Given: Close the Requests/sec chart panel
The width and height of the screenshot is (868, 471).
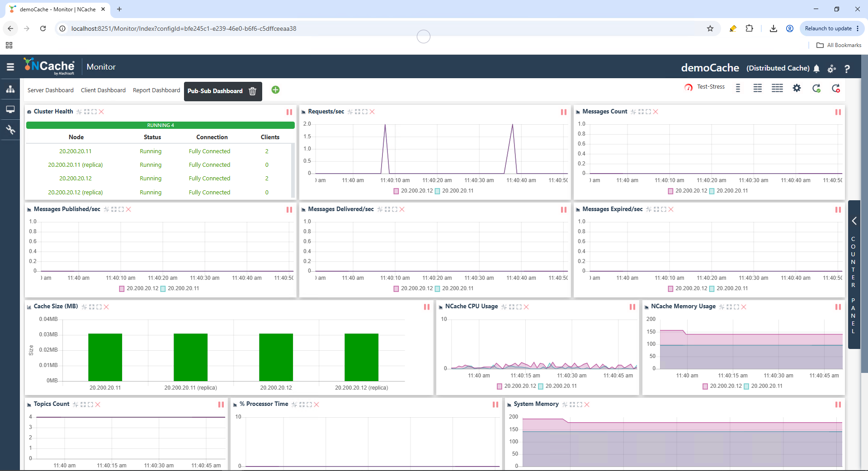Looking at the screenshot, I should 372,112.
